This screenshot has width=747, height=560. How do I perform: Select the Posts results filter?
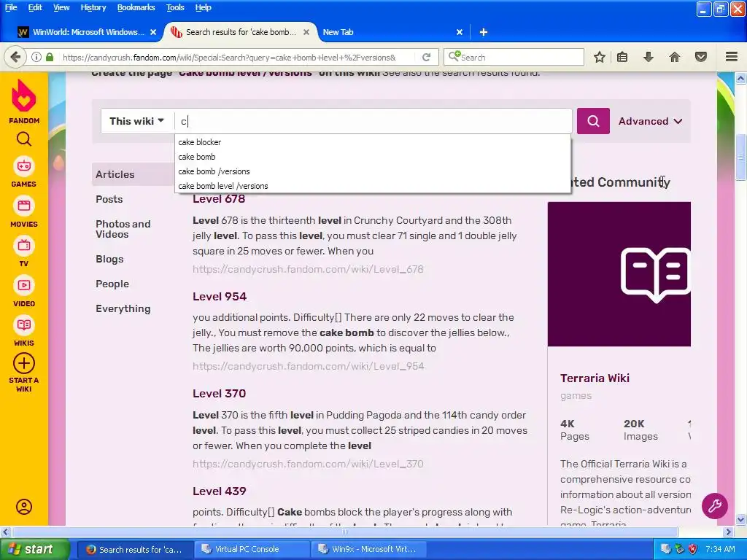coord(109,199)
